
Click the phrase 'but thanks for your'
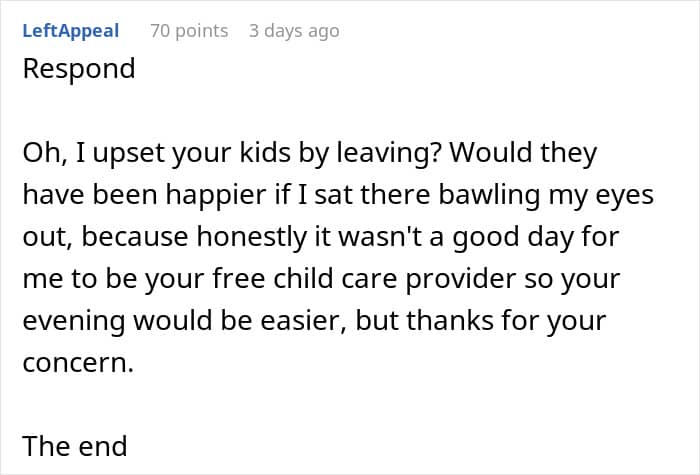[481, 321]
